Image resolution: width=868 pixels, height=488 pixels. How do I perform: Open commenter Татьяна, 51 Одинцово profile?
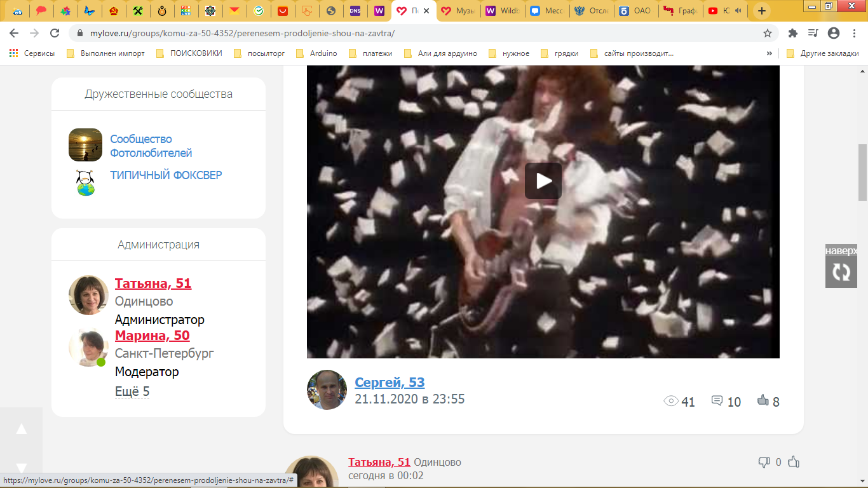(x=379, y=462)
